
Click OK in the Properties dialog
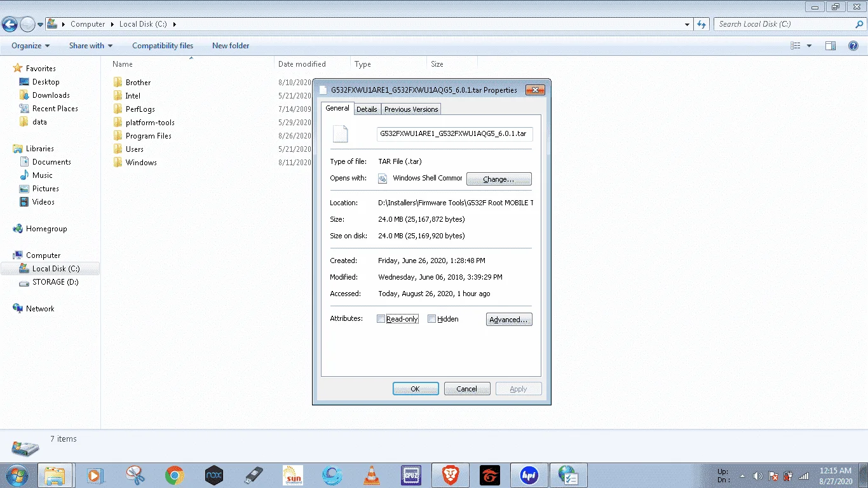click(x=416, y=389)
